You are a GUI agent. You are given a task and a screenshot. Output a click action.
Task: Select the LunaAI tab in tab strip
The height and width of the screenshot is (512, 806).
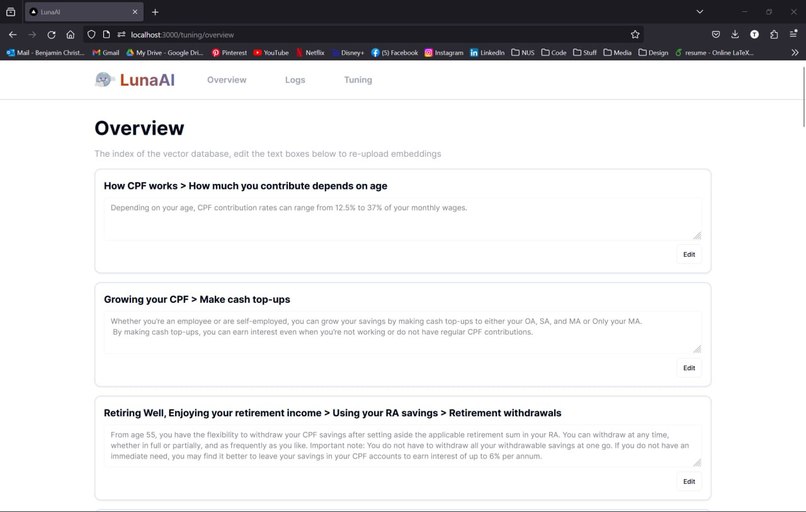coord(84,12)
